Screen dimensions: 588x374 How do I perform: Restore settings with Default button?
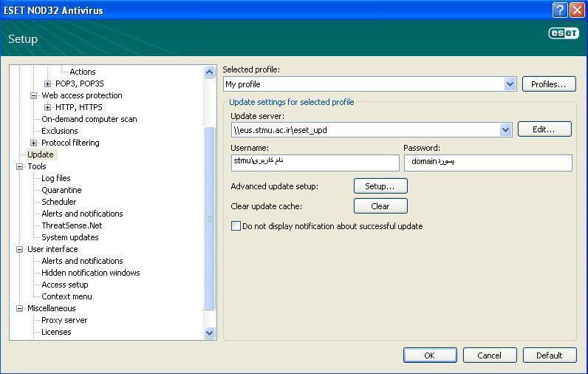550,356
